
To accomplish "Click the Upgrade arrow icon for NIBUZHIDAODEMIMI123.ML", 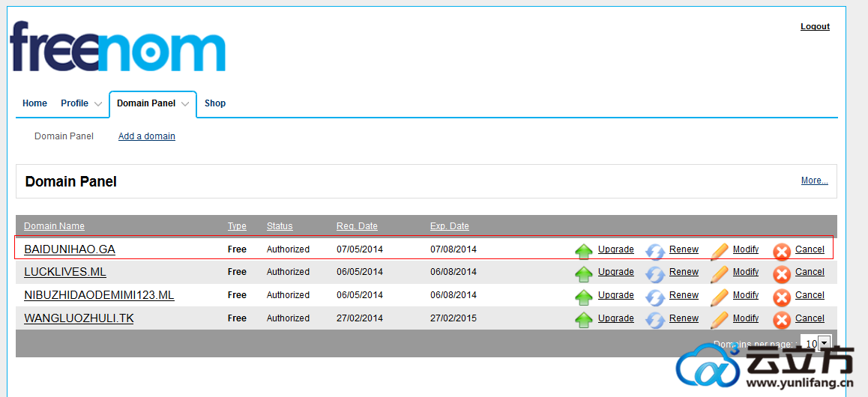I will pyautogui.click(x=583, y=297).
